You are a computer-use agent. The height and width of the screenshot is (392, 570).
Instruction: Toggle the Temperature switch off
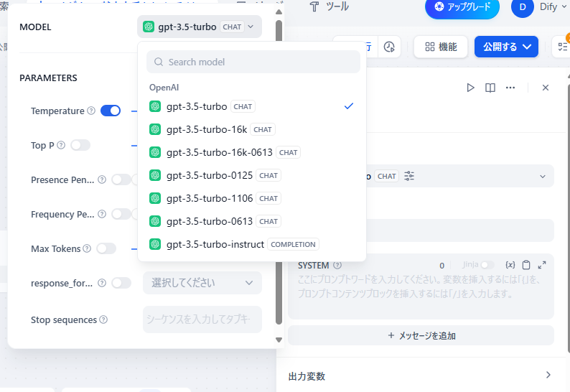(x=111, y=111)
